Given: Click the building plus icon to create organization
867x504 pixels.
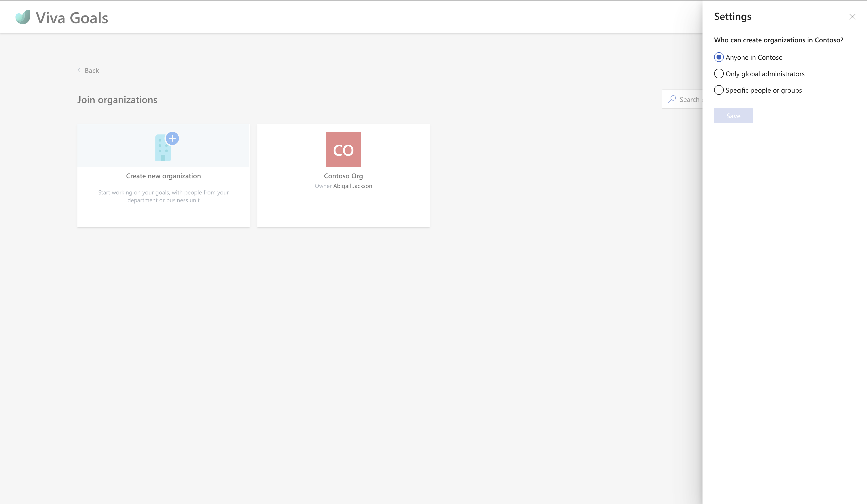Looking at the screenshot, I should pos(167,146).
